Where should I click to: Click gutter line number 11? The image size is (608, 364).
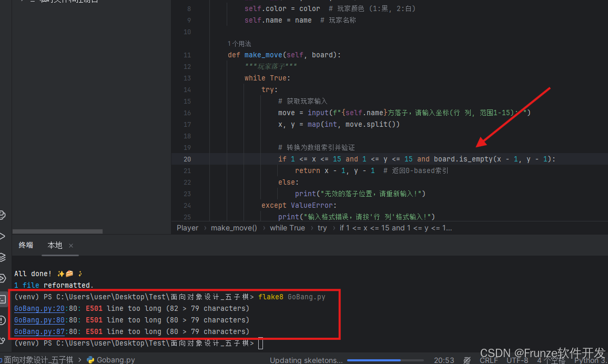click(187, 55)
